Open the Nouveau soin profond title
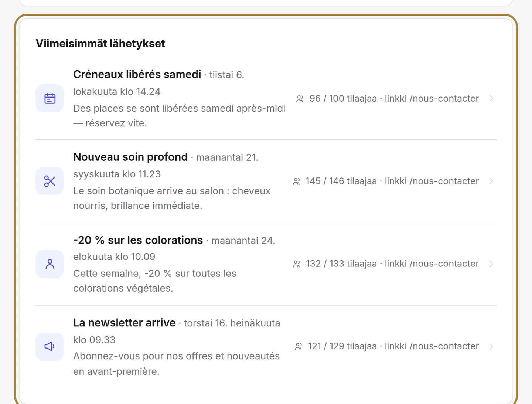Screen dimensions: 532x404 [130, 157]
